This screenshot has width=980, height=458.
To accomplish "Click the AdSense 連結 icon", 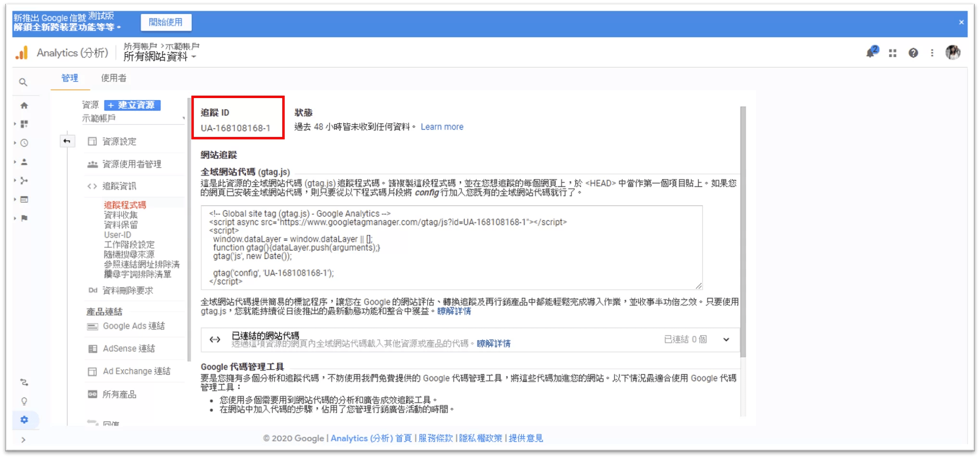I will pyautogui.click(x=92, y=349).
